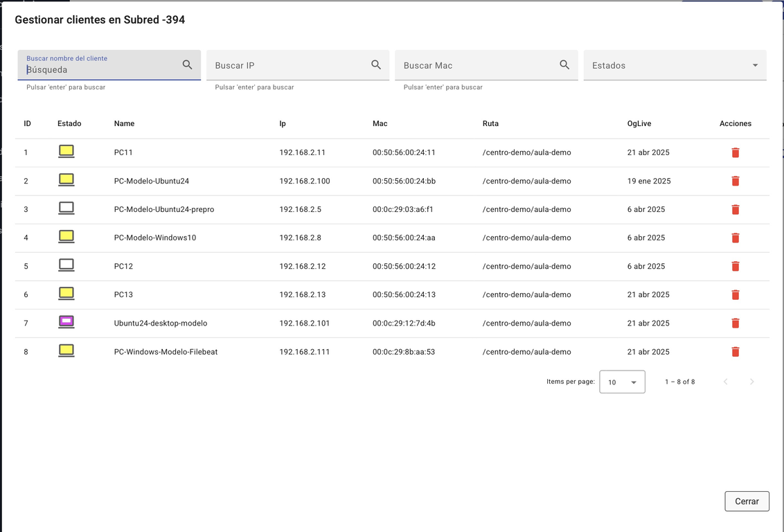Remove the PC-Modelo-Windows10 client
Viewport: 784px width, 532px height.
click(735, 238)
